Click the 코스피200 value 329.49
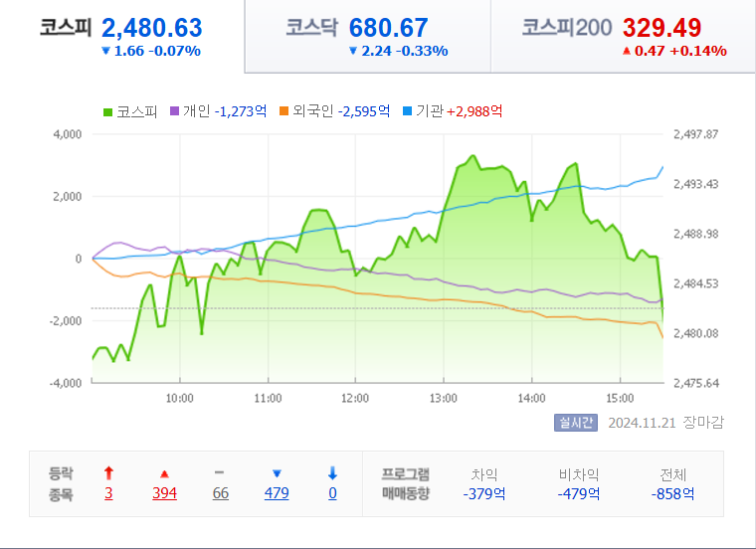This screenshot has width=756, height=549. (x=661, y=28)
